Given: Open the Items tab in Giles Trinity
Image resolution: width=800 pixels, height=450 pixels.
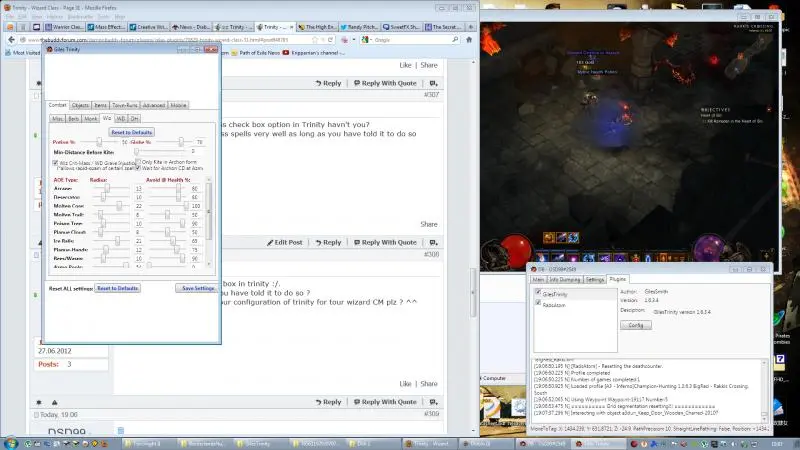Looking at the screenshot, I should click(x=101, y=105).
